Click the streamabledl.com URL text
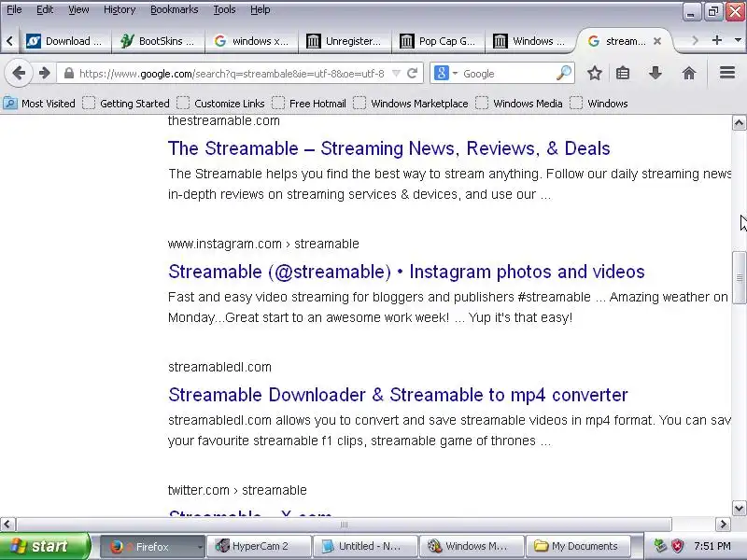 (x=219, y=367)
